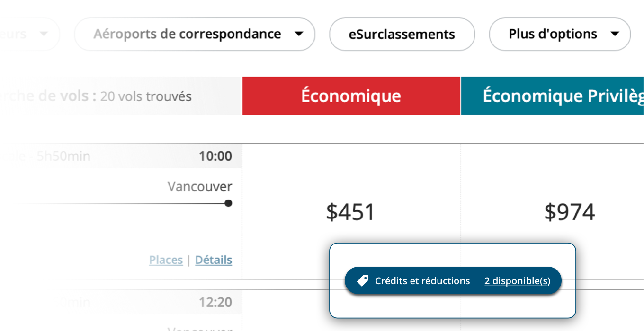This screenshot has height=331, width=644.
Task: Click the arrow in the Aéroports de correspondance pill
Action: 299,34
